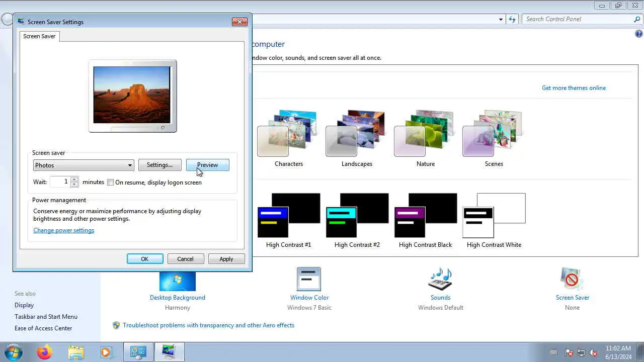Close the Screen Saver Settings dialog
This screenshot has width=644, height=362.
click(x=239, y=22)
